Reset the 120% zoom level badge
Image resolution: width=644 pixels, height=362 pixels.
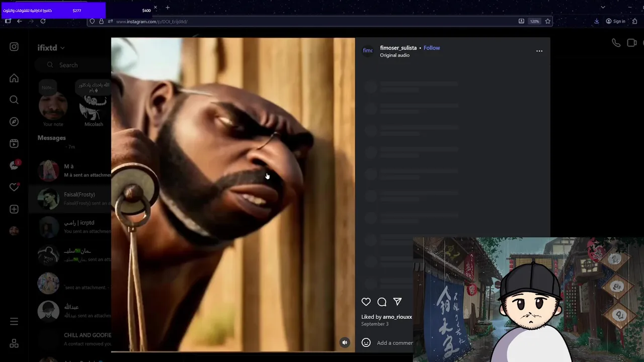[x=534, y=21]
